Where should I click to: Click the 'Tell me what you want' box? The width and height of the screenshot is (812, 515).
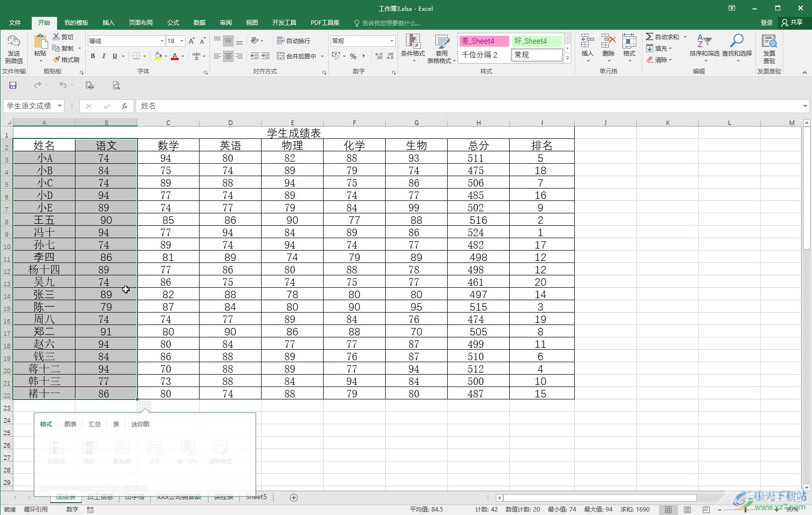click(387, 23)
